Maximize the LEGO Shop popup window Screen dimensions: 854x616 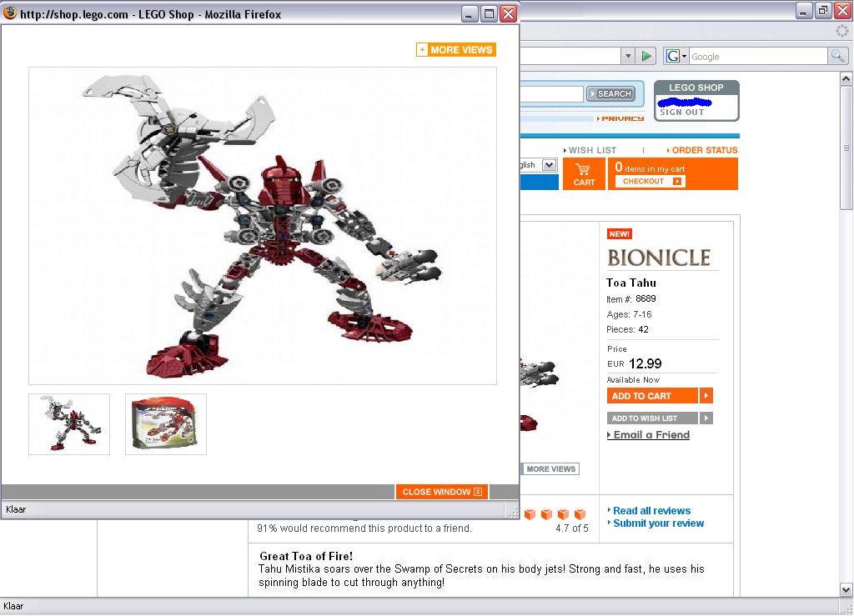pyautogui.click(x=489, y=13)
